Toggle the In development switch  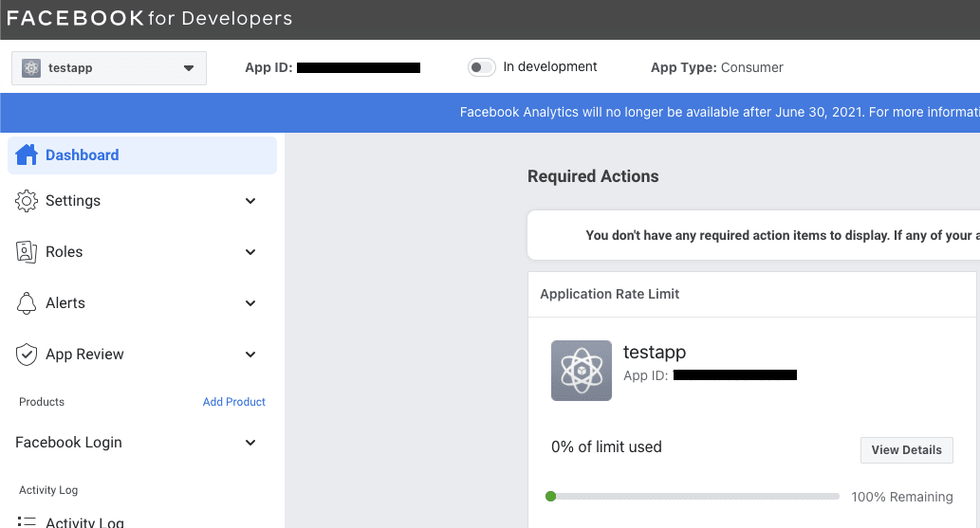point(481,67)
